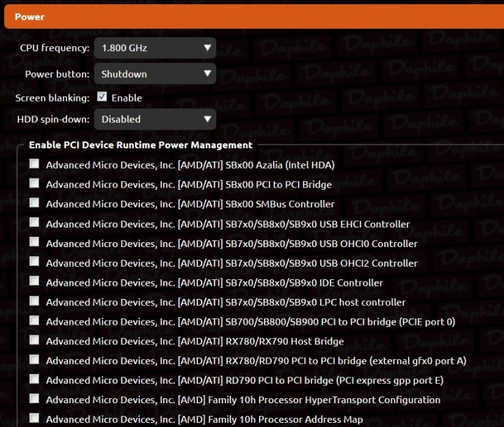Tick the RX780/RX790 Host Bridge checkbox
The height and width of the screenshot is (427, 504).
(x=34, y=340)
